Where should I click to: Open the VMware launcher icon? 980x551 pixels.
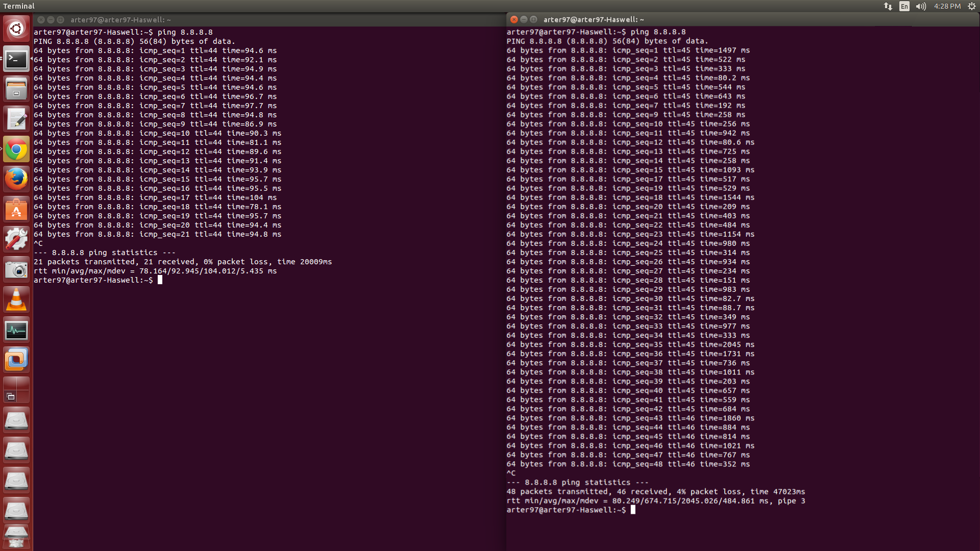click(16, 360)
